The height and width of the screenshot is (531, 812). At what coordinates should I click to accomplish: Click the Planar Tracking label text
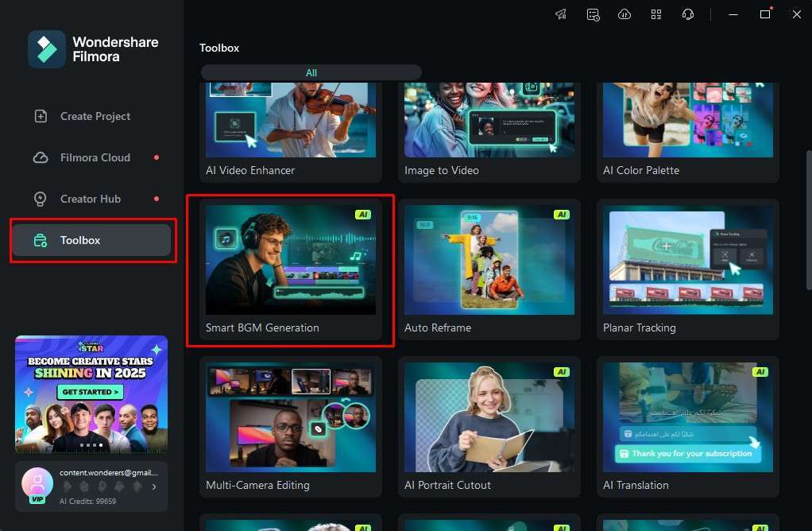pos(639,328)
